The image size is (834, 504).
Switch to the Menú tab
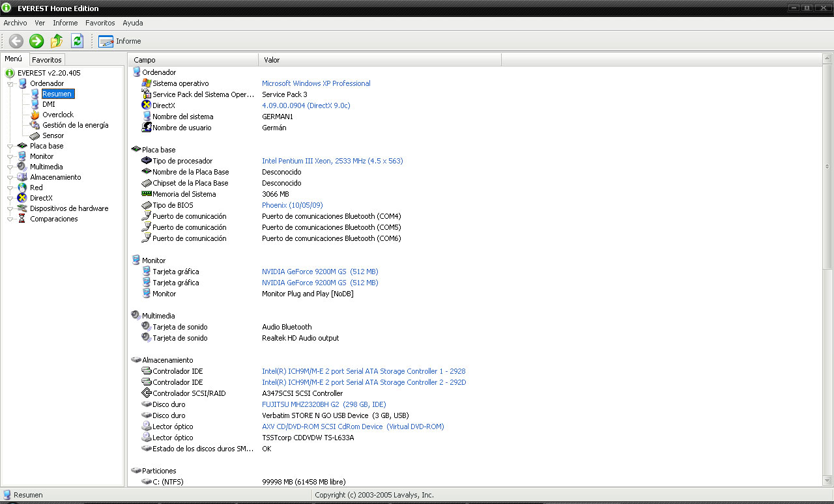click(14, 59)
